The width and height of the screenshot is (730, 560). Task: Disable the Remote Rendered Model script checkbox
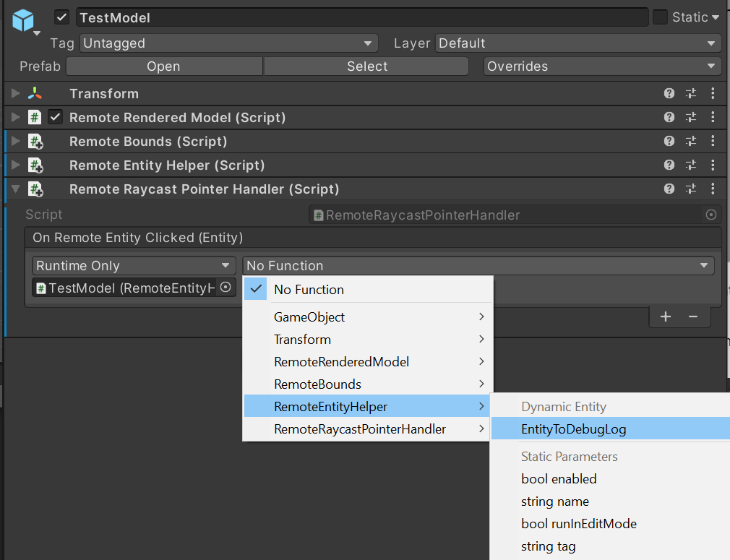click(x=55, y=117)
